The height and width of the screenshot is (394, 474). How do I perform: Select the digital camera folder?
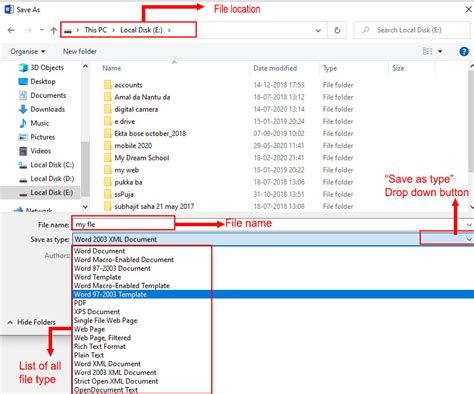tap(136, 109)
